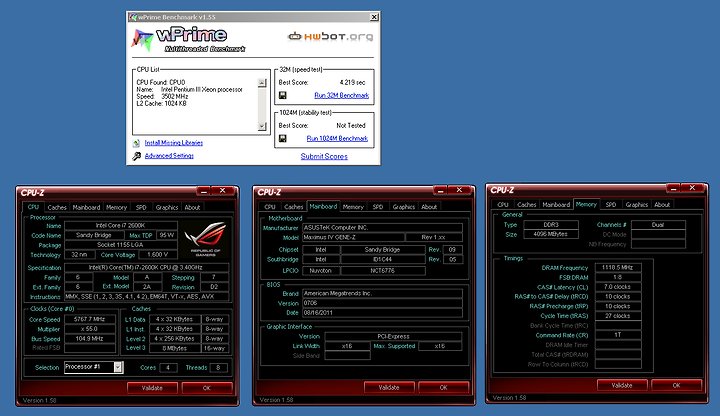
Task: Click the Bus Speed value 104.9 MHz
Action: point(90,338)
